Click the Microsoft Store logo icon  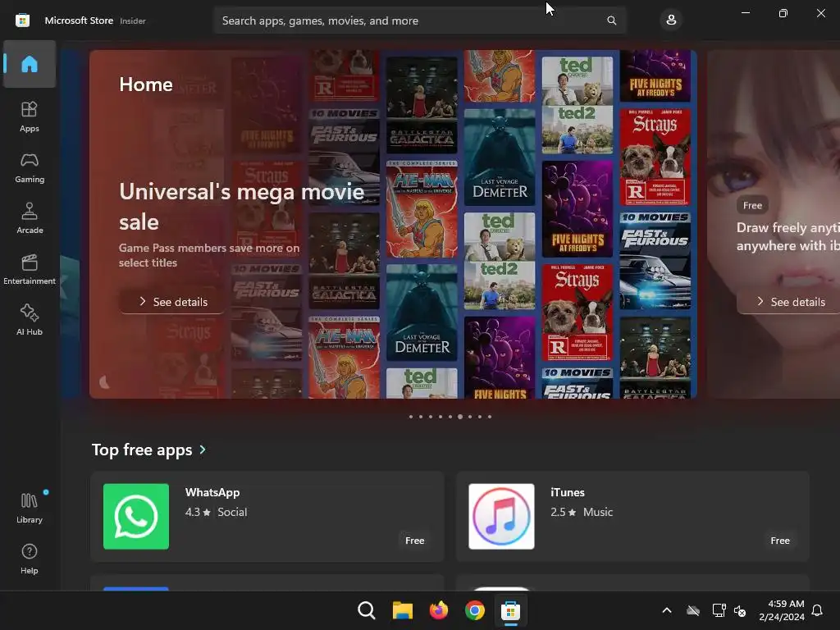click(x=22, y=21)
